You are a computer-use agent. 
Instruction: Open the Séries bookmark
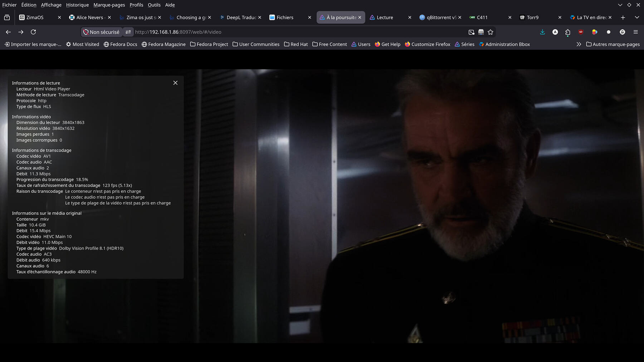464,44
